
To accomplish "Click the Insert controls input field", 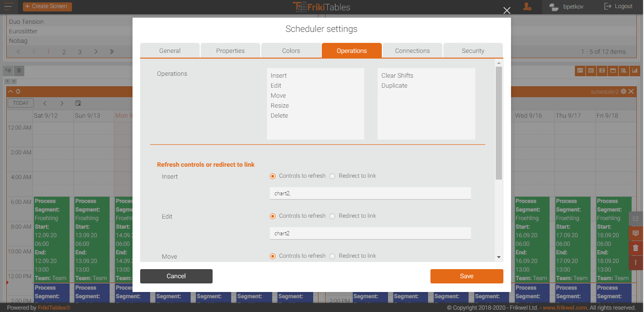I will point(370,193).
